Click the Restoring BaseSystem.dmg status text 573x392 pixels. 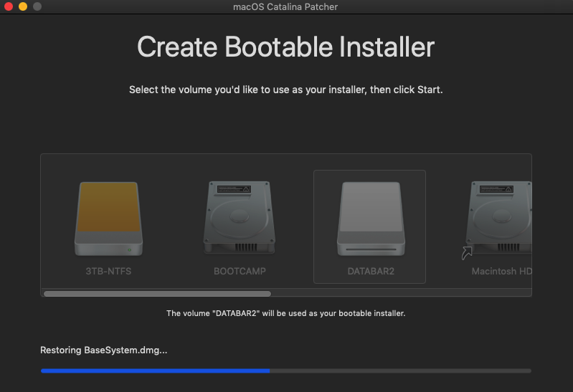tap(104, 350)
